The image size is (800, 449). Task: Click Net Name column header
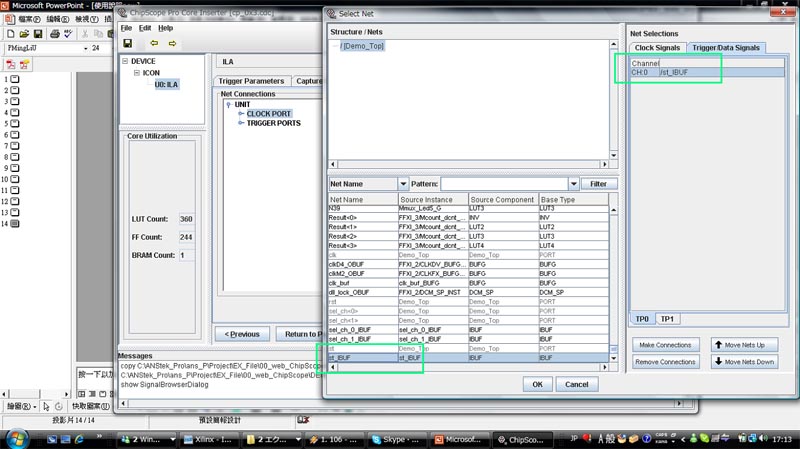coord(363,199)
